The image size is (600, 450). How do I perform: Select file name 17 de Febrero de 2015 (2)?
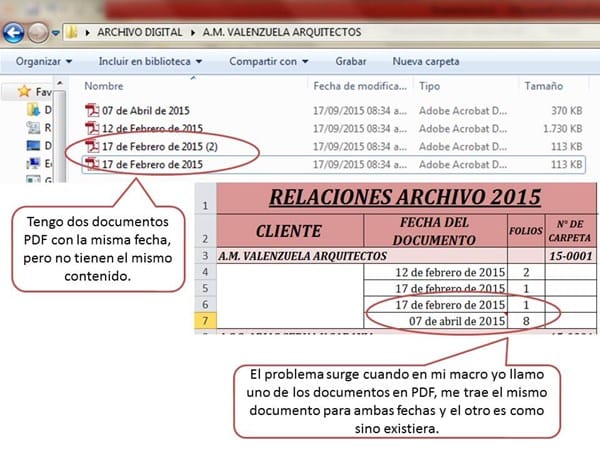click(x=160, y=146)
